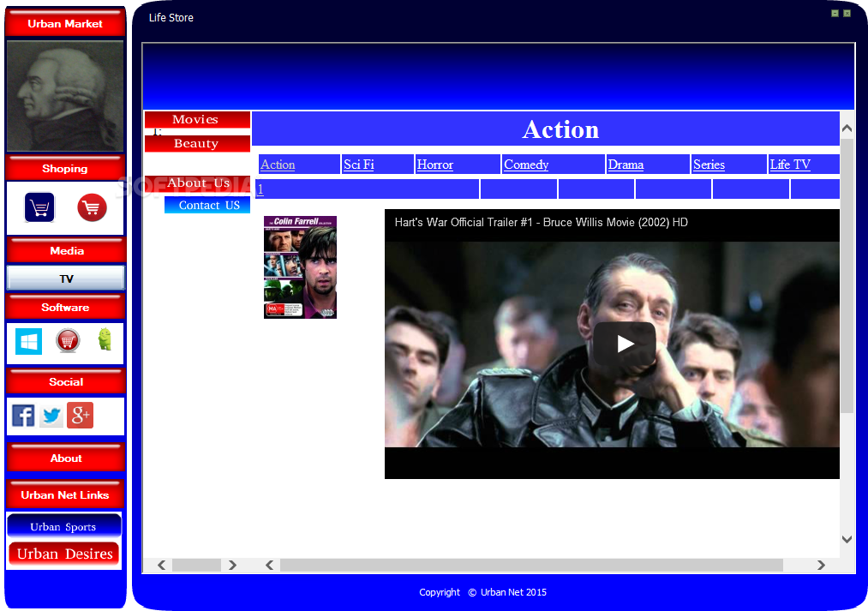Click the Social section button
The height and width of the screenshot is (611, 868).
(x=66, y=381)
